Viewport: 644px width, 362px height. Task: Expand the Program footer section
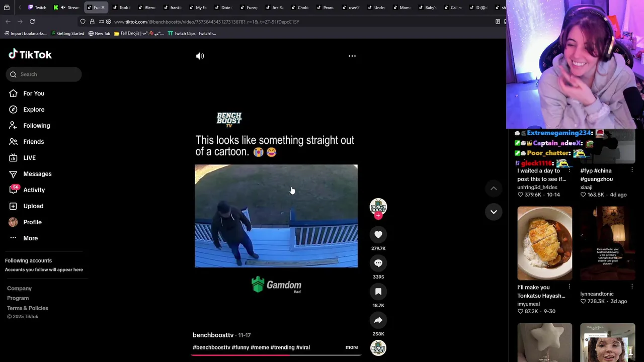tap(18, 298)
